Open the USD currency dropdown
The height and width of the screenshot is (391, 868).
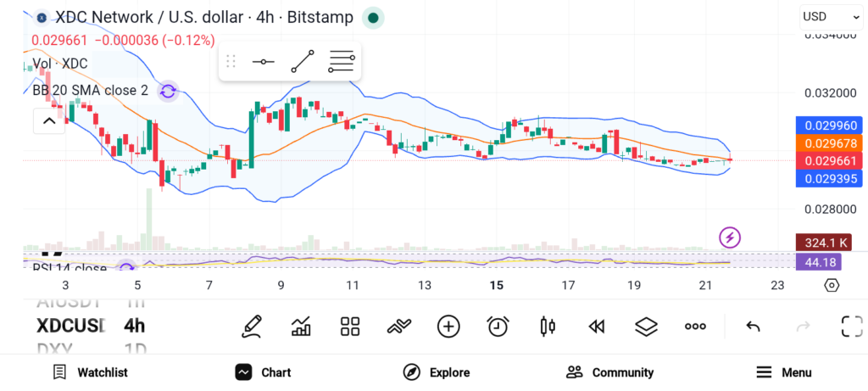[831, 17]
